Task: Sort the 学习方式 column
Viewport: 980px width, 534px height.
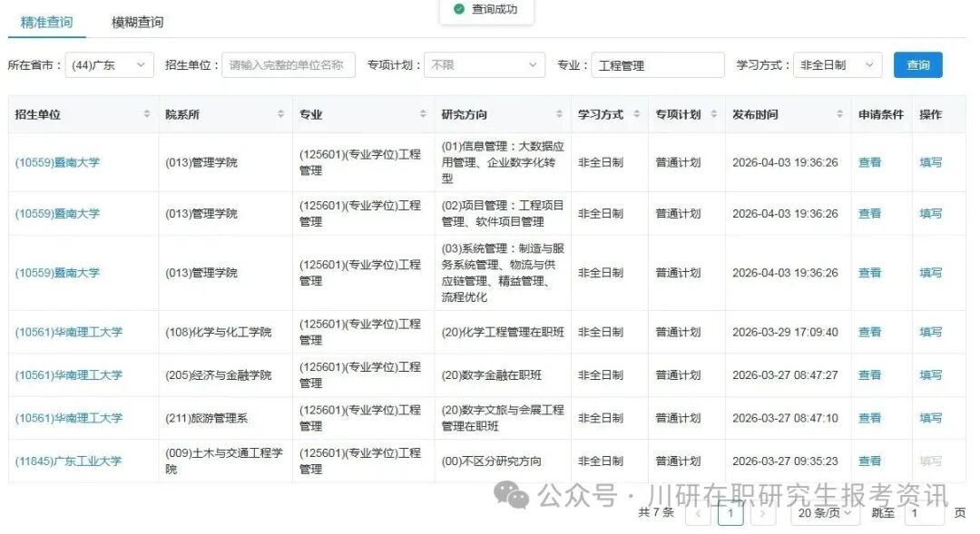Action: pyautogui.click(x=635, y=113)
